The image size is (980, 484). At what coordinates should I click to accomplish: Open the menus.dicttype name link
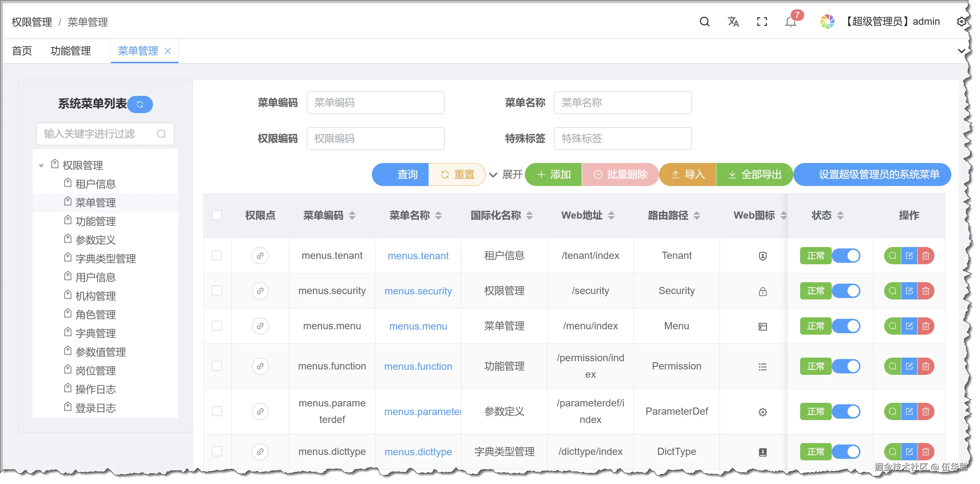pos(418,452)
